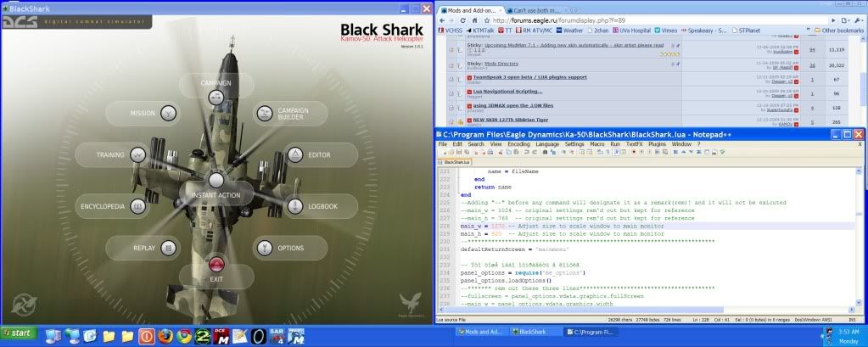The height and width of the screenshot is (347, 868).
Task: Open the KTMTalk bookmark
Action: point(480,31)
